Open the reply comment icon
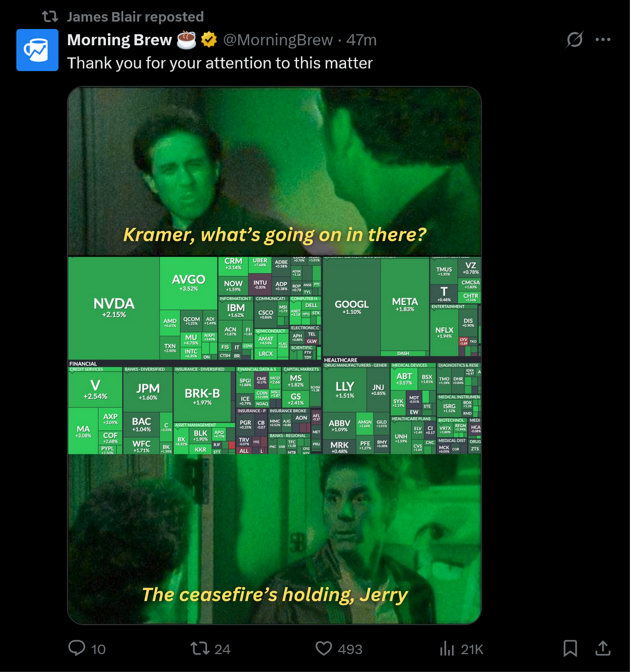 (x=77, y=648)
